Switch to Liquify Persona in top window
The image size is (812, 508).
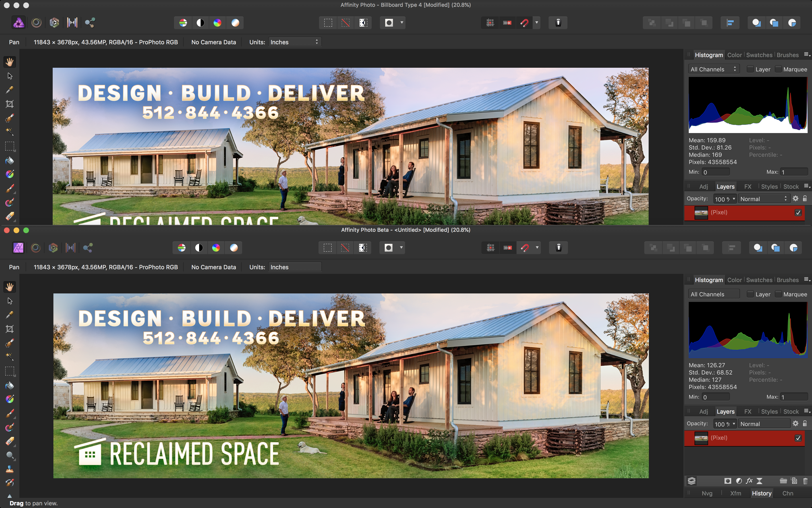pyautogui.click(x=36, y=23)
